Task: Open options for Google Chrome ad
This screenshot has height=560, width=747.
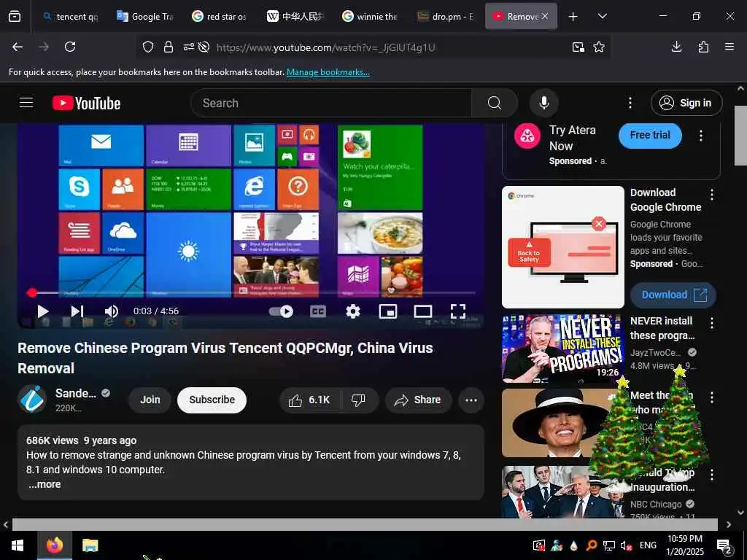Action: 712,194
